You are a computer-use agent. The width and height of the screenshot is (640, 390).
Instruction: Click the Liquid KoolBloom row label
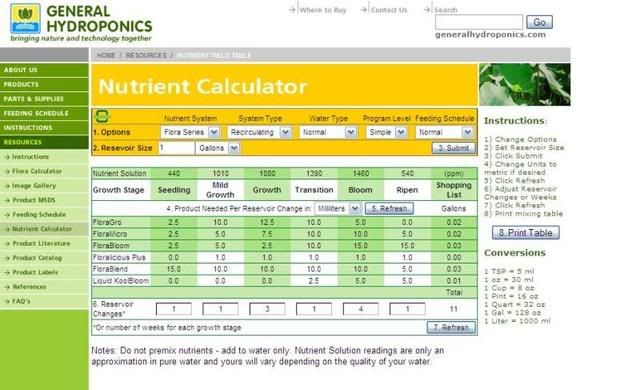click(x=121, y=281)
